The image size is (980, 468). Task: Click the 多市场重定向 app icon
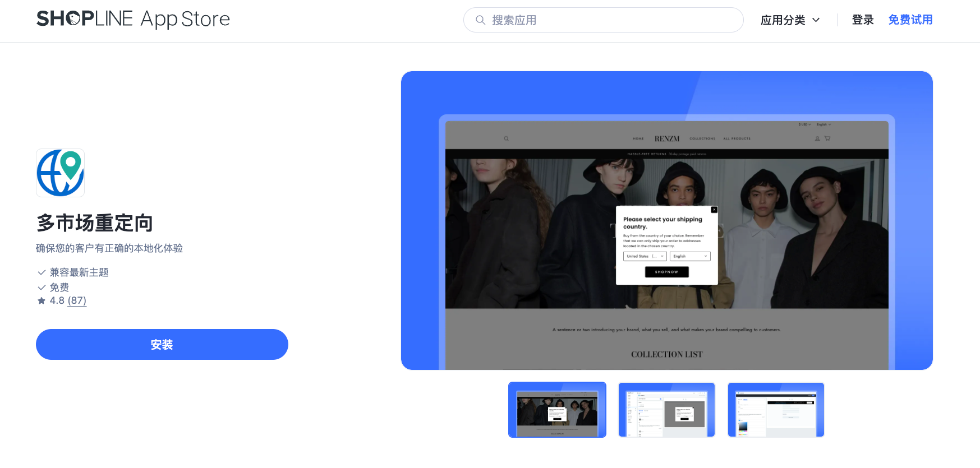click(60, 173)
